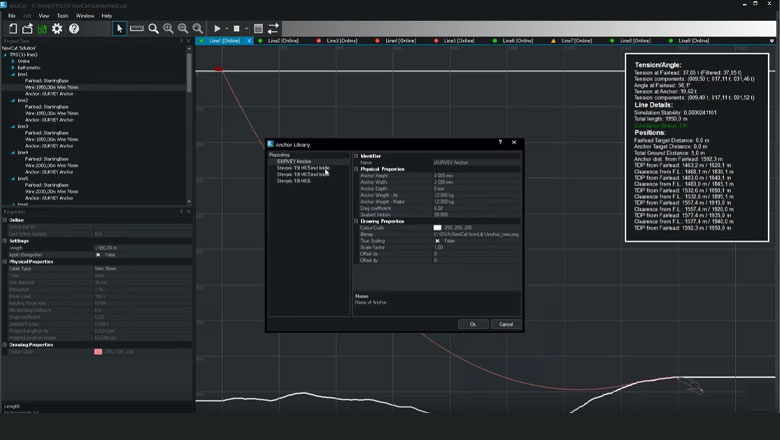
Task: Click Ok in the Anchor Library dialog
Action: tap(473, 324)
